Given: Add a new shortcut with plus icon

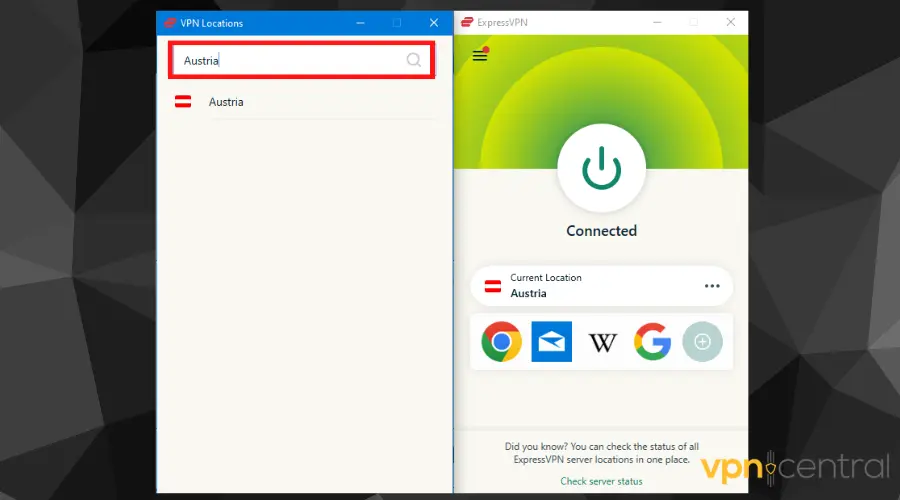Looking at the screenshot, I should point(702,342).
